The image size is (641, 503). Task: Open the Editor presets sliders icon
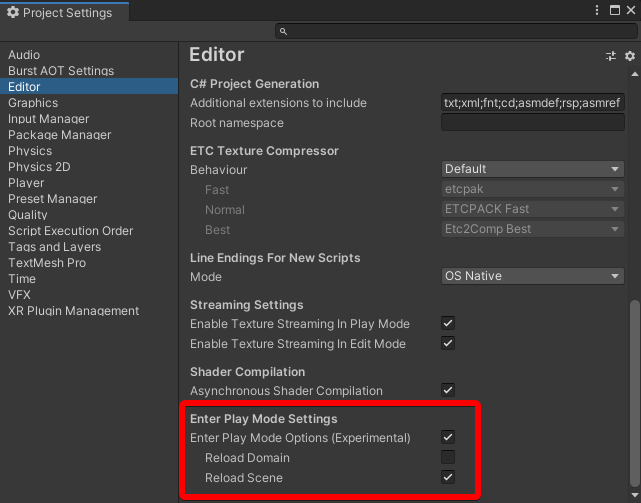611,56
